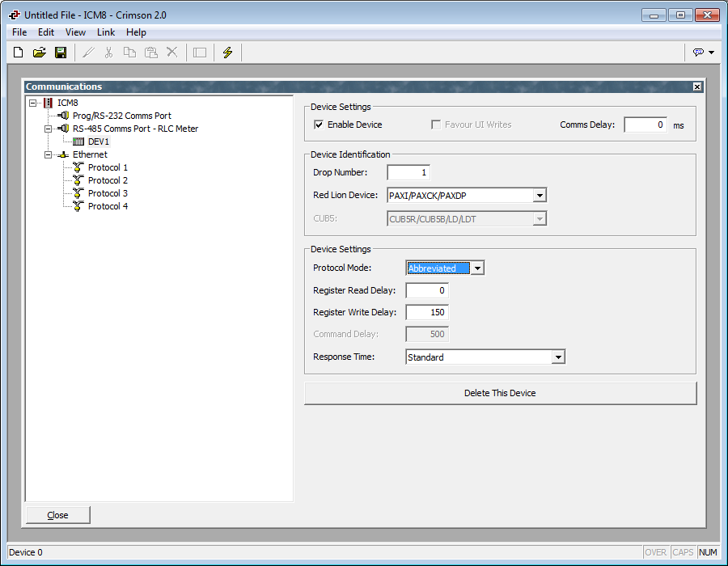728x566 pixels.
Task: Collapse the Ethernet tree node
Action: pyautogui.click(x=48, y=155)
